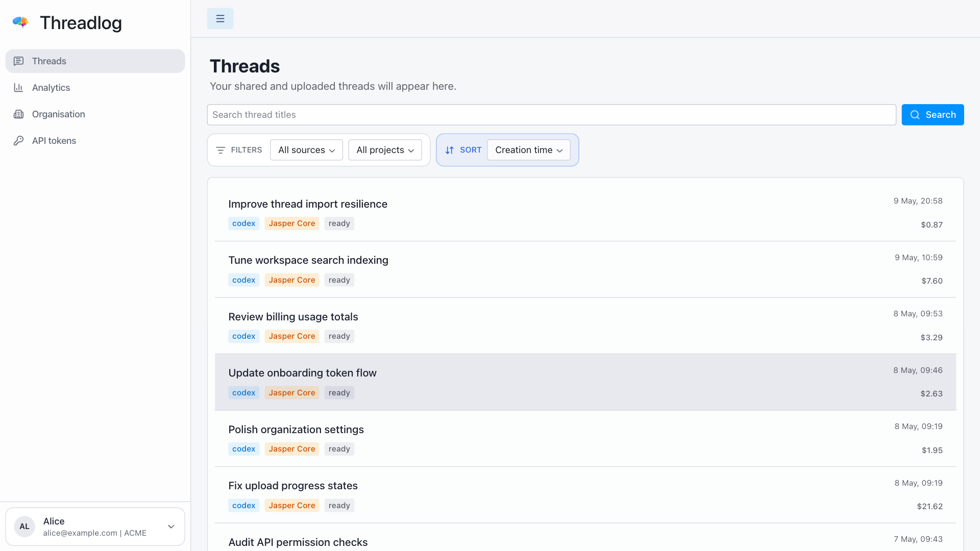980x551 pixels.
Task: Go to Analytics in sidebar
Action: (x=95, y=88)
